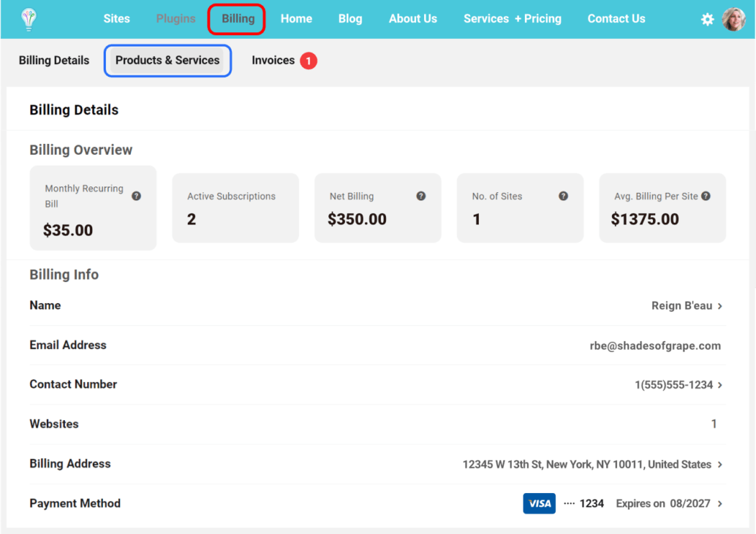Image resolution: width=756 pixels, height=534 pixels.
Task: Expand the Contact Number row chevron
Action: click(x=720, y=385)
